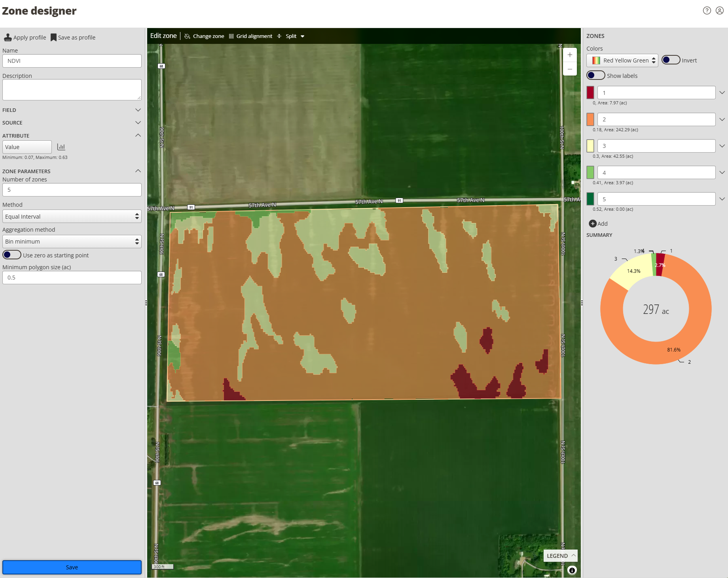728x578 pixels.
Task: Click the 'Minimum: 0.07, Maximum: 0.63' text
Action: click(x=35, y=157)
